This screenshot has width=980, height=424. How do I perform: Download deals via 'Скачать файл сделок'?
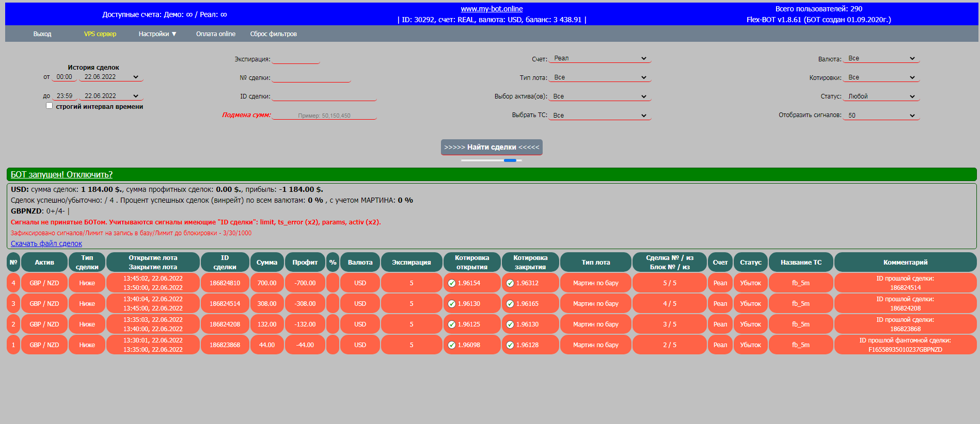pos(46,243)
